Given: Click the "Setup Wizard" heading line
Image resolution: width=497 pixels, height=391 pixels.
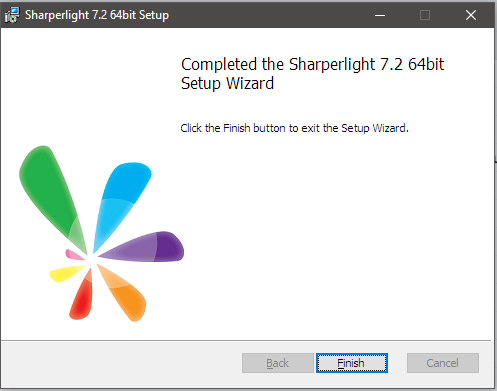Looking at the screenshot, I should [227, 83].
